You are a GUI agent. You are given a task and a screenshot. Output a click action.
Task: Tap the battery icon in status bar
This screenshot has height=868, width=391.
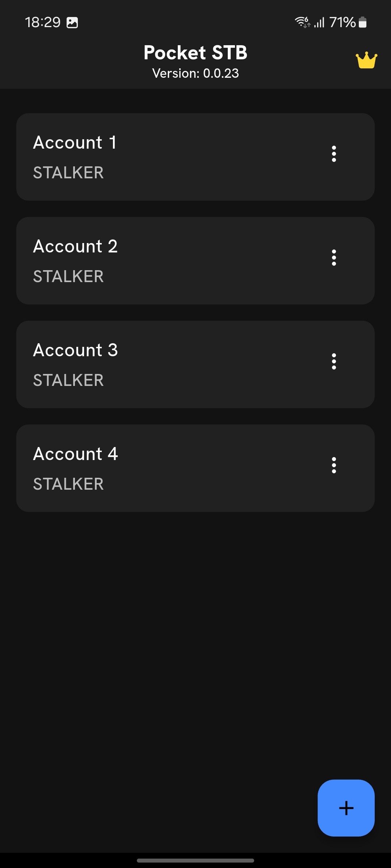[x=362, y=22]
